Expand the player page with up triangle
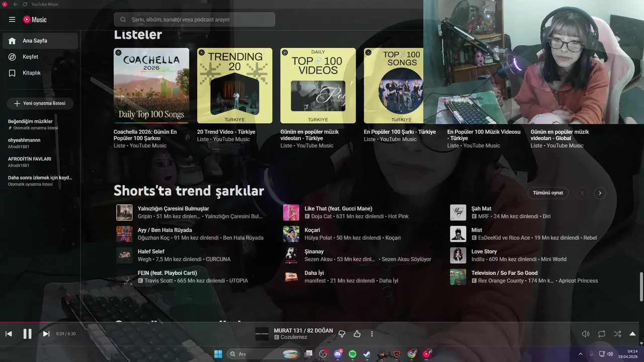Screen dimensions: 644x362 [632, 334]
